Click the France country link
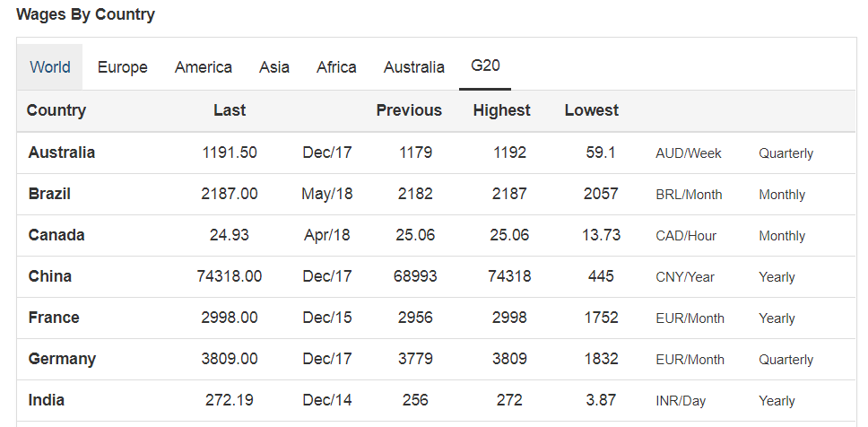 (x=54, y=318)
